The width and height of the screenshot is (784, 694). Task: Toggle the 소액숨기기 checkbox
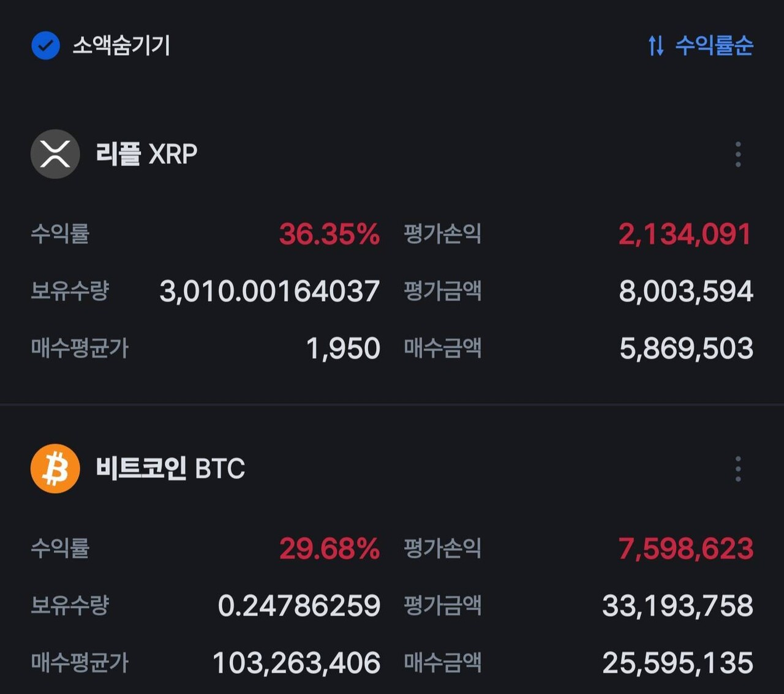click(45, 45)
